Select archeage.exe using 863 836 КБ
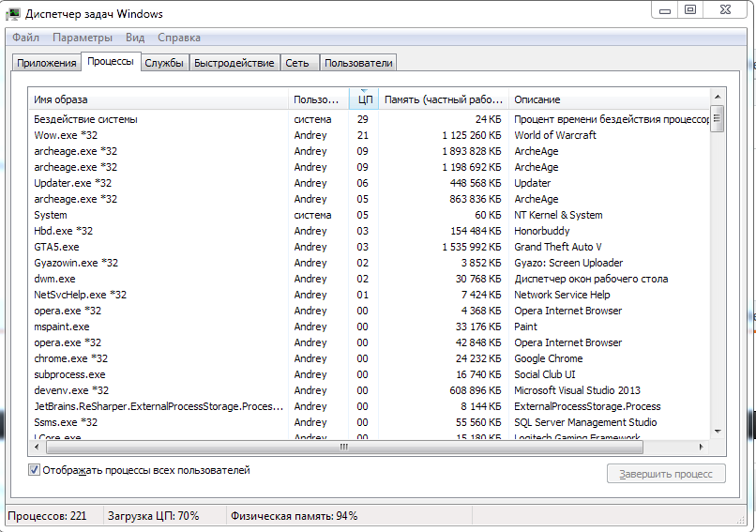Viewport: 756px width, 532px height. tap(370, 199)
